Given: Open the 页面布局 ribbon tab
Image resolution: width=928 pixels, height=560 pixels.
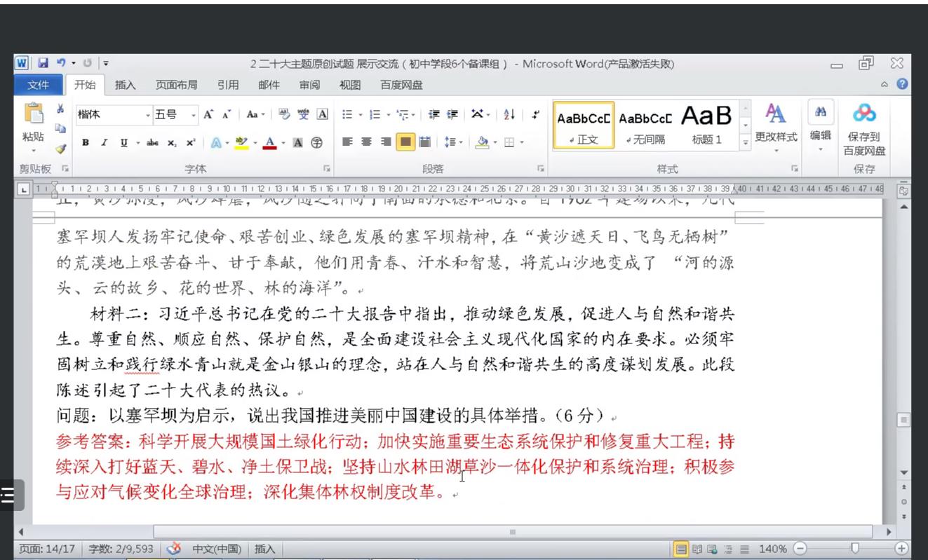Looking at the screenshot, I should click(176, 85).
